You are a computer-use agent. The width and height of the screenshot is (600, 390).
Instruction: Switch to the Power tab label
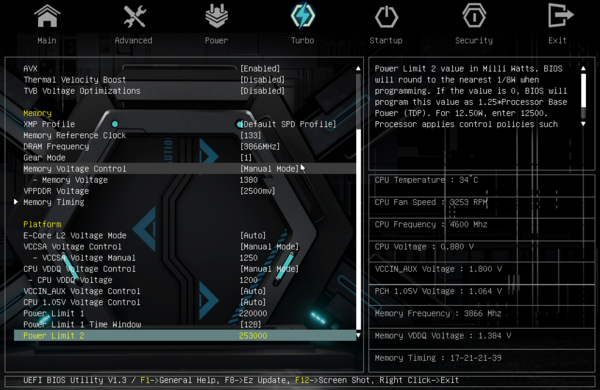[216, 41]
